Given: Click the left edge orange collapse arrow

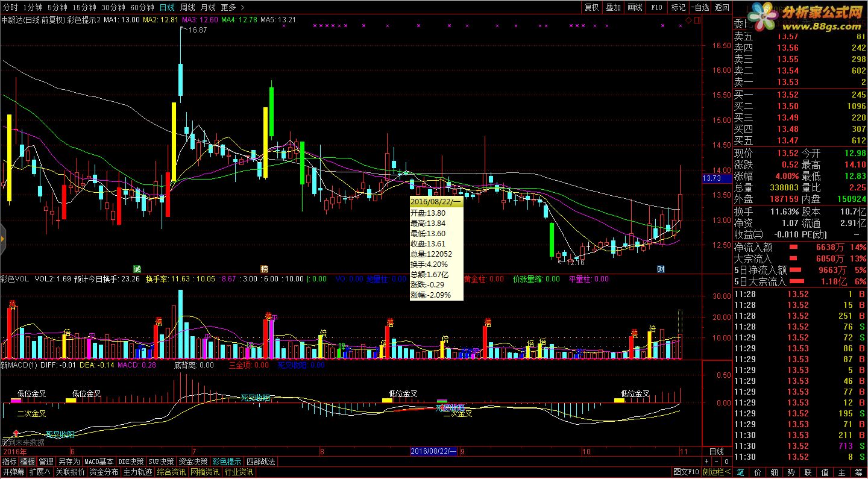Looking at the screenshot, I should point(2,239).
